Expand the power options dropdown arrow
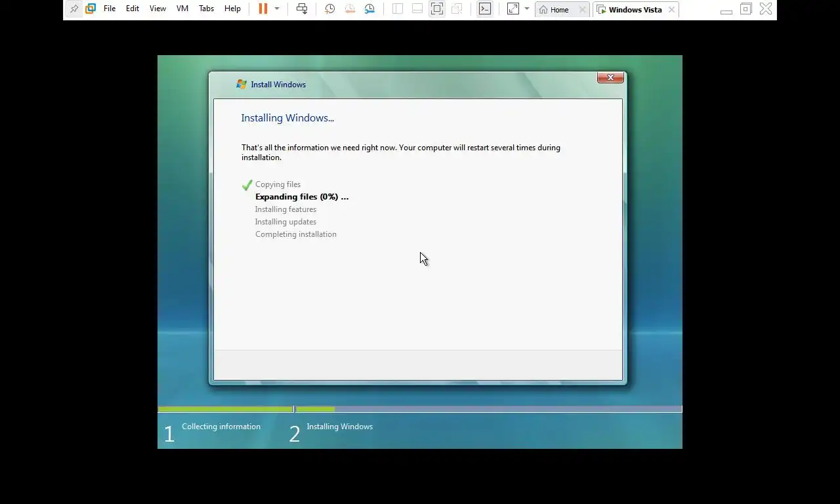 [x=277, y=9]
